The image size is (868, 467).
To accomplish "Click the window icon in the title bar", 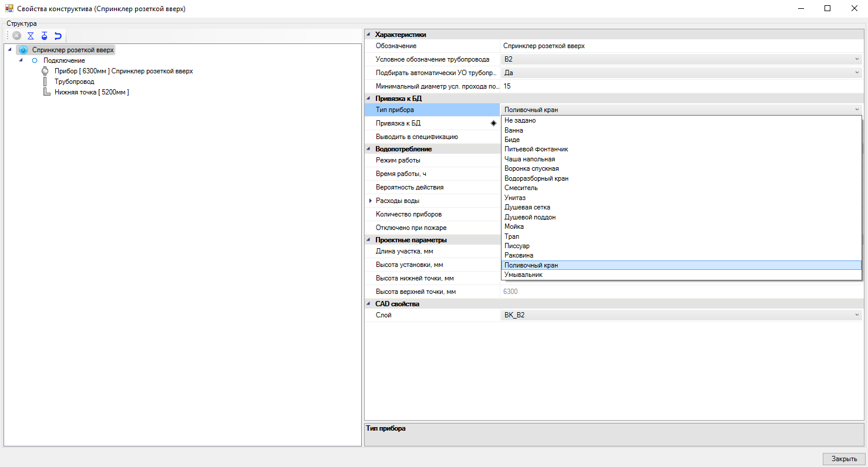I will [x=9, y=9].
